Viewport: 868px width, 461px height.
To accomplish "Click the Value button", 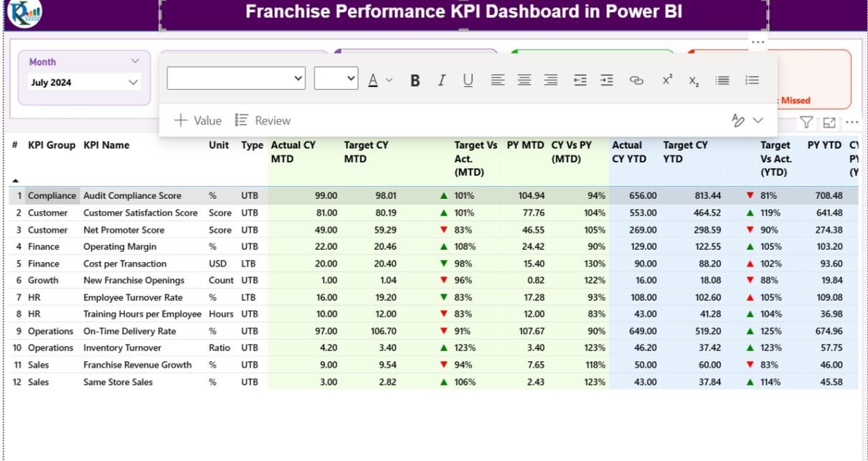I will click(x=198, y=121).
